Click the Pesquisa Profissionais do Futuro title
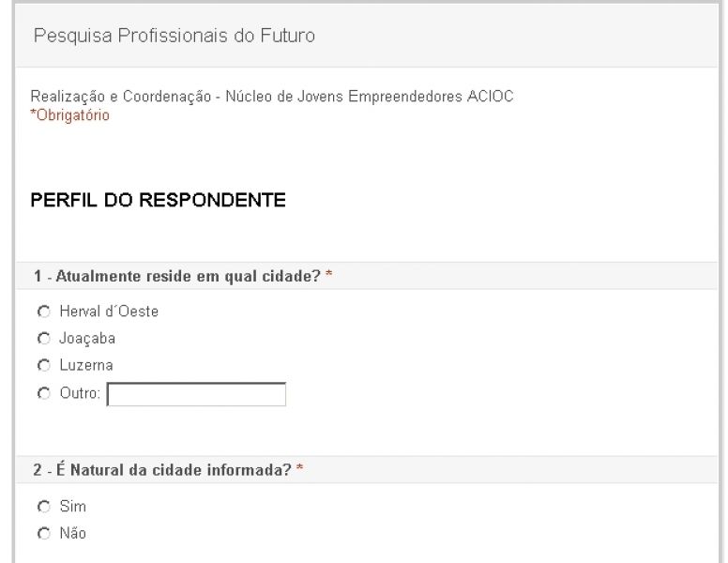The image size is (728, 563). (174, 37)
